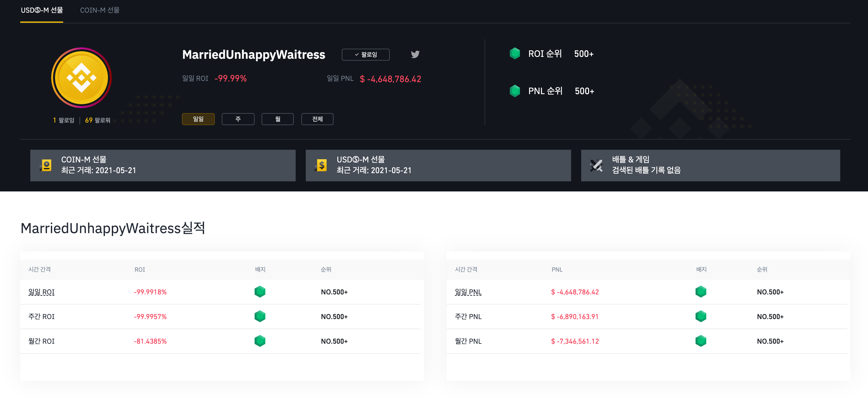Viewport: 868px width, 405px height.
Task: Click the COIN-M 선물 card coin icon
Action: coord(46,166)
